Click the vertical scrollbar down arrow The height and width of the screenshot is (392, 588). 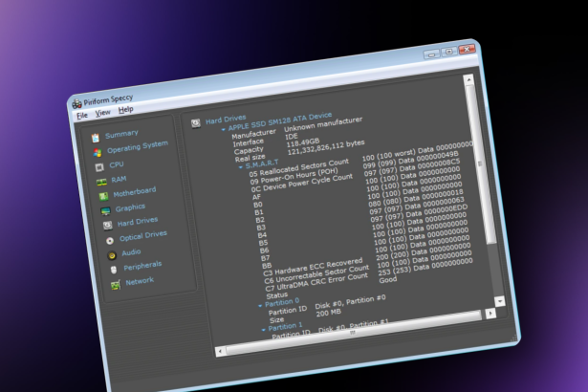coord(500,301)
